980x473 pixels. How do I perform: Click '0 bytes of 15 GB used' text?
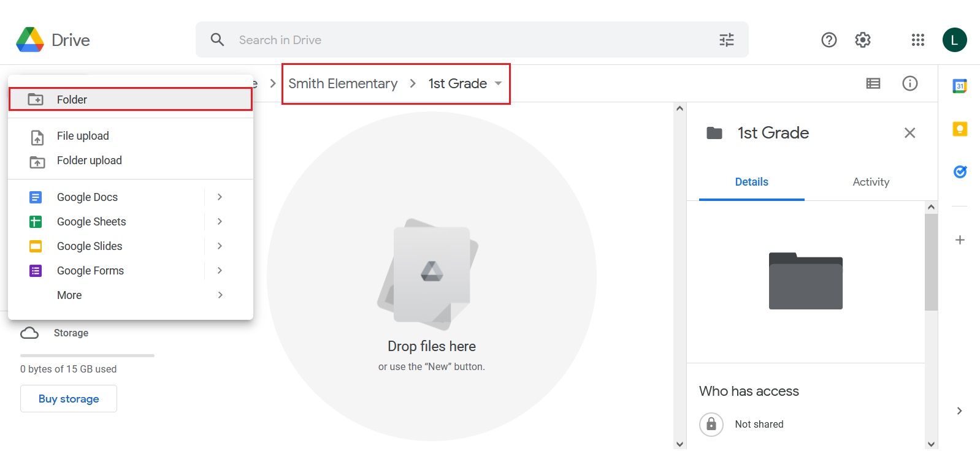[68, 369]
